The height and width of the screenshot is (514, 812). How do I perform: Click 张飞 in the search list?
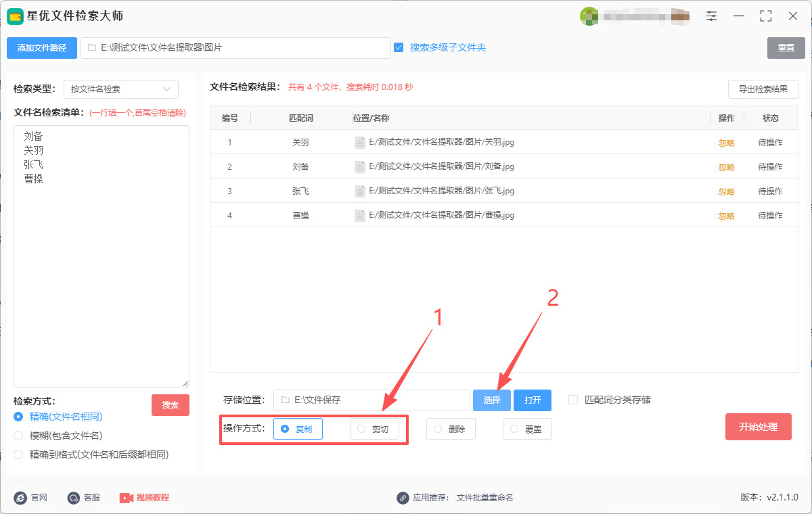click(33, 165)
